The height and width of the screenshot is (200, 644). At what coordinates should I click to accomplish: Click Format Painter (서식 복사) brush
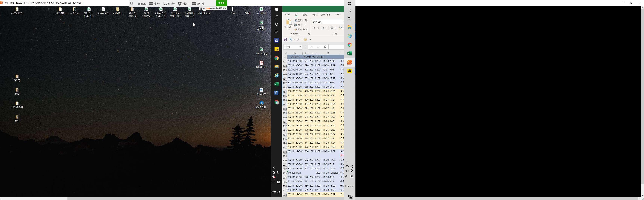coord(296,29)
